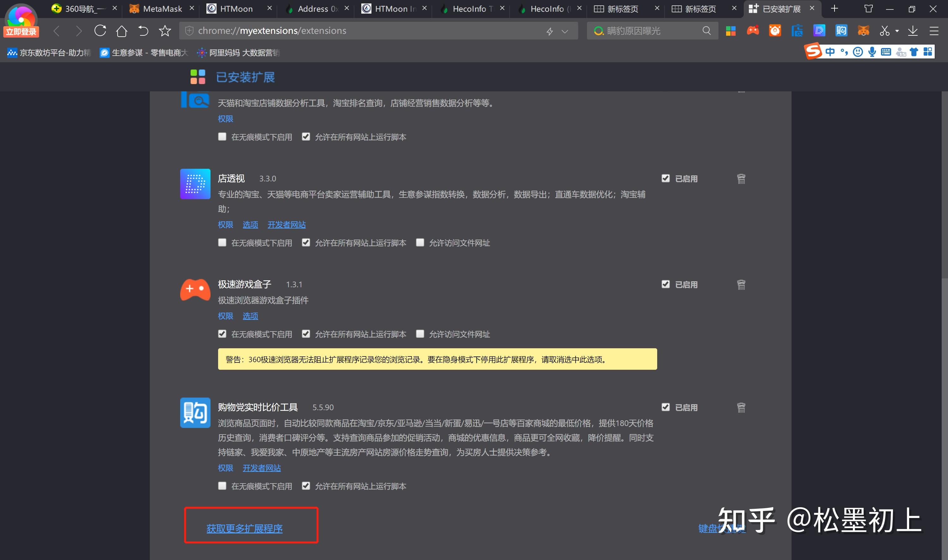Enable 在无痕模式下启用 for 店透视
The image size is (948, 560).
pos(222,243)
